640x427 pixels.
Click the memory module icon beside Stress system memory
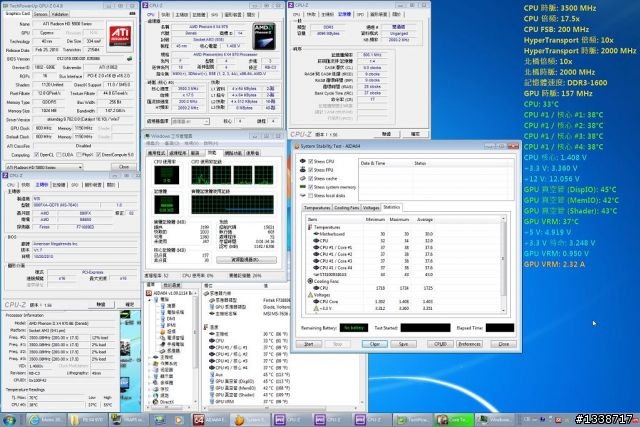pos(303,187)
